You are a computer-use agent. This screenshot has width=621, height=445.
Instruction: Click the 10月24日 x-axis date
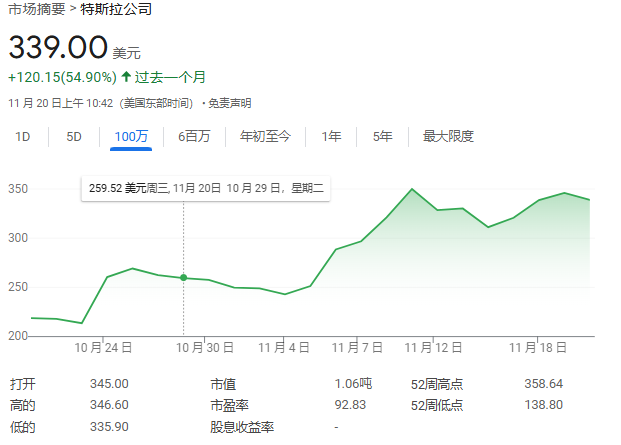pyautogui.click(x=103, y=348)
